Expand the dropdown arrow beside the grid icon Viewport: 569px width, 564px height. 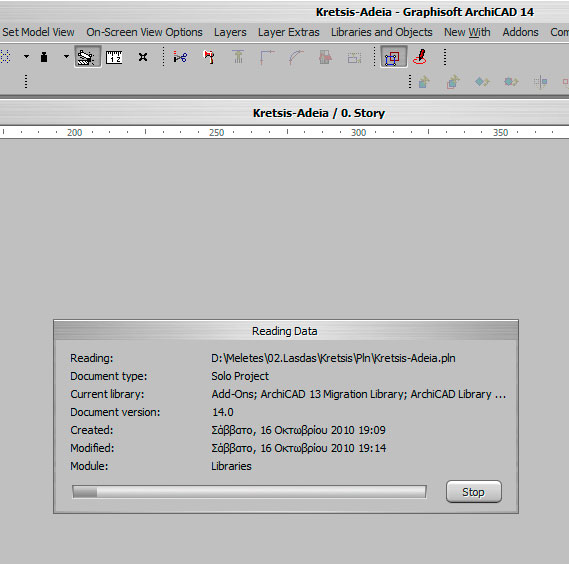pos(26,57)
